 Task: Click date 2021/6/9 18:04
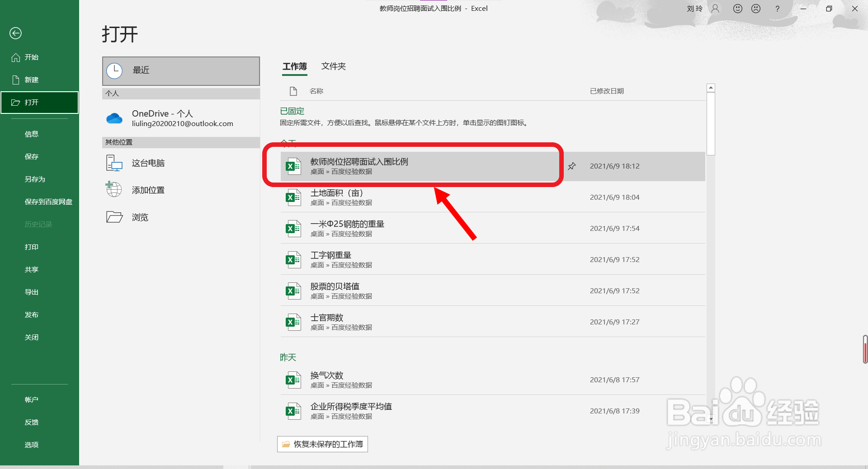(x=614, y=197)
